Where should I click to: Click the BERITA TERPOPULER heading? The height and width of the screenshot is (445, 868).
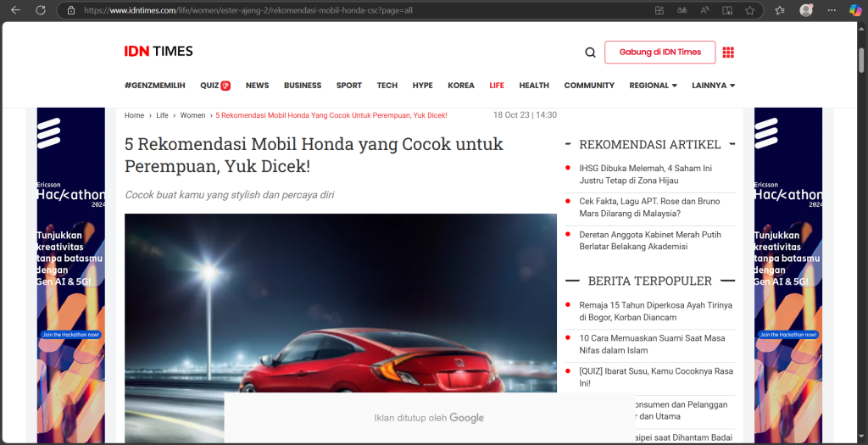650,281
